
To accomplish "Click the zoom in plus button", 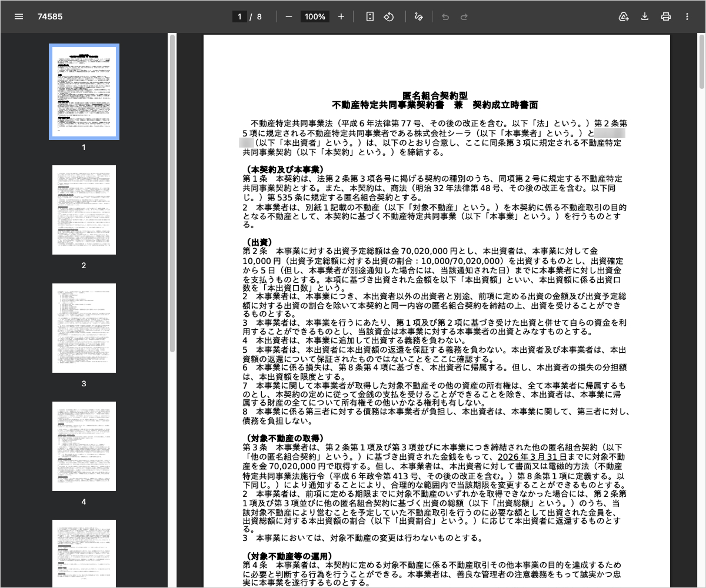I will [x=341, y=16].
